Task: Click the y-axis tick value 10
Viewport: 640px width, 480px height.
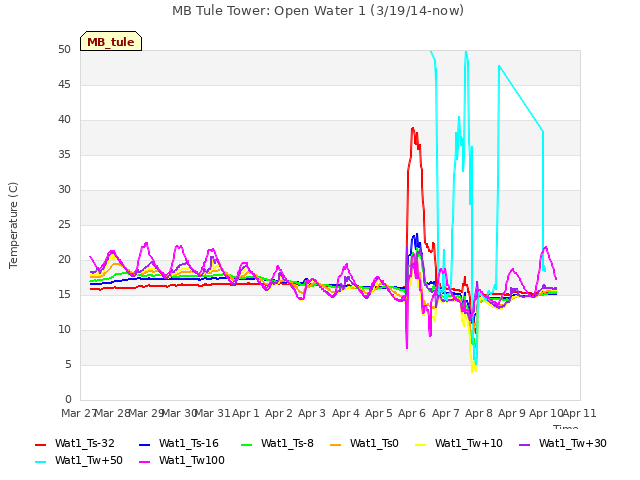Action: click(x=64, y=329)
